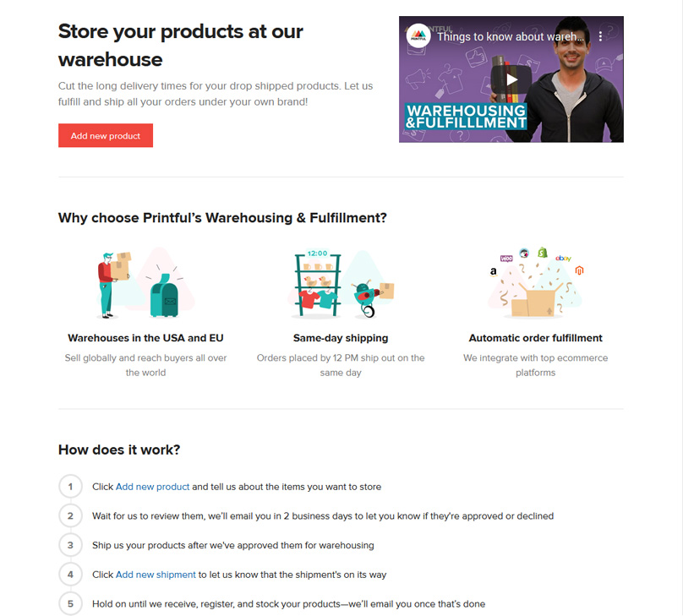Image resolution: width=683 pixels, height=616 pixels.
Task: Follow the Add new shipment link
Action: (x=156, y=575)
